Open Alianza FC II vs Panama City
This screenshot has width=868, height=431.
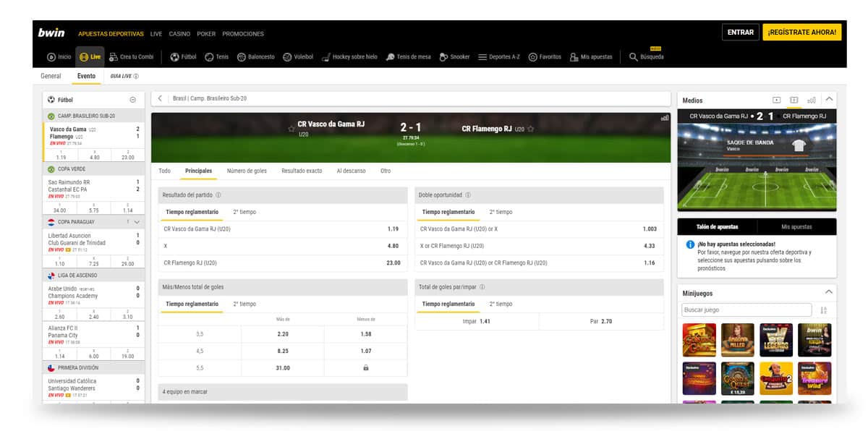click(x=94, y=335)
